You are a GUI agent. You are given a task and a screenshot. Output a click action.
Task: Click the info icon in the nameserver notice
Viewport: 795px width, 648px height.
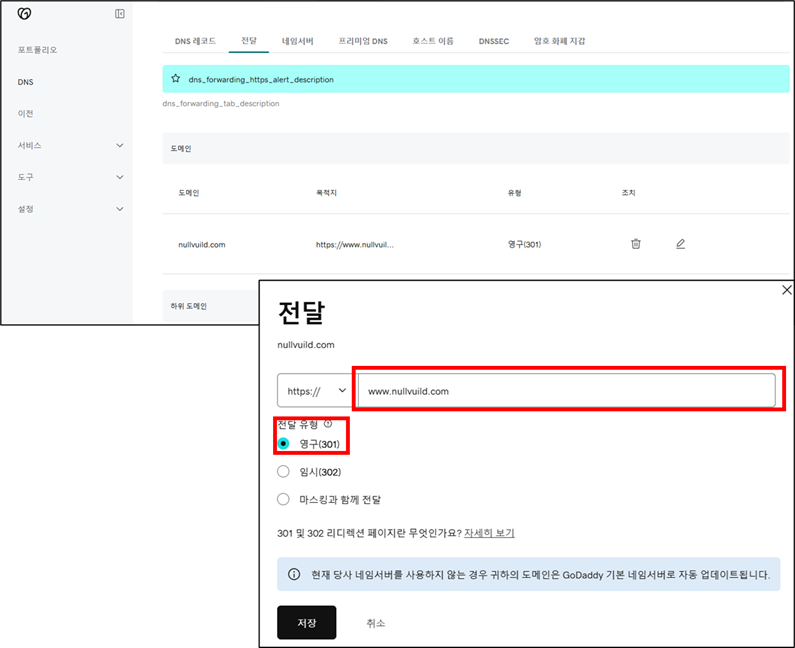[x=294, y=574]
